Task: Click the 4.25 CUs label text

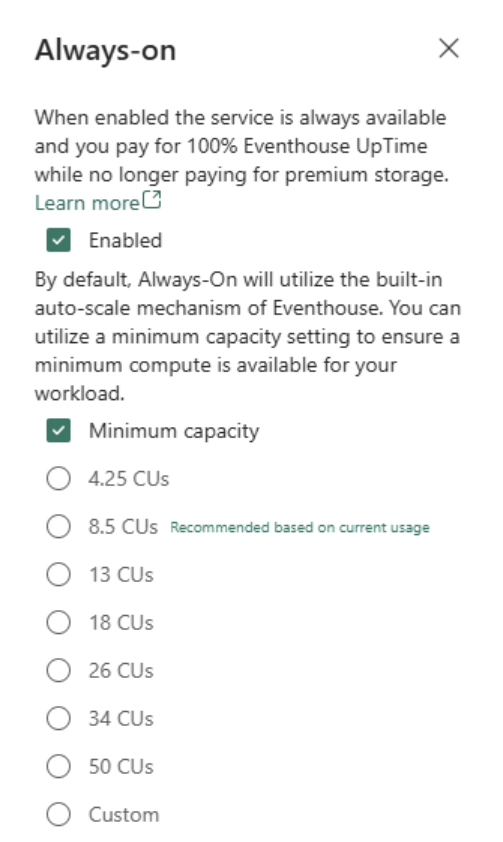Action: (x=129, y=478)
